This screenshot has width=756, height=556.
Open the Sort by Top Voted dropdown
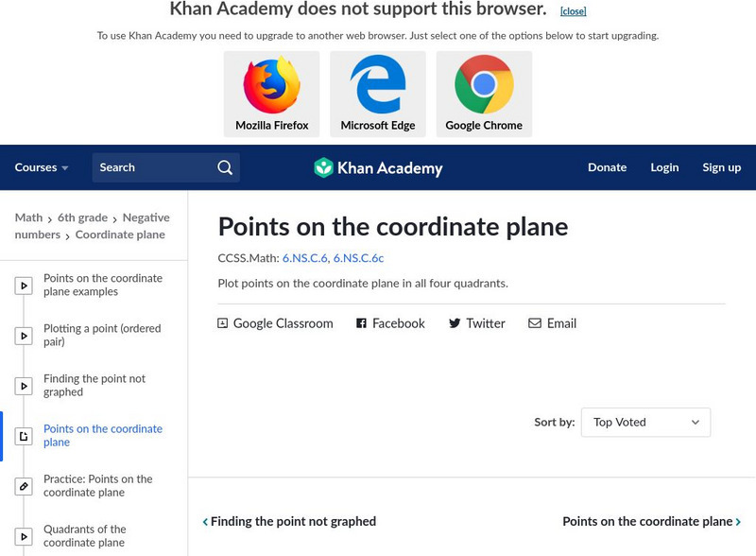point(645,423)
